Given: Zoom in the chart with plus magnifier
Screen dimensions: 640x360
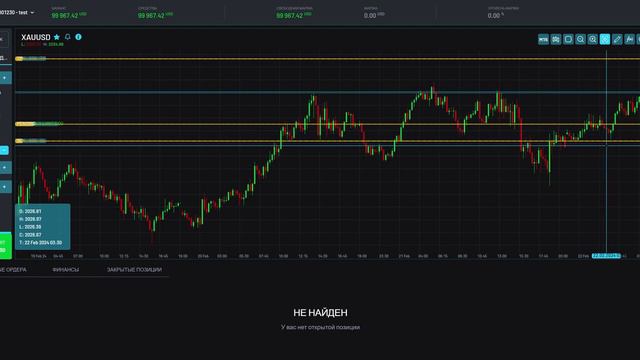Looking at the screenshot, I should 592,39.
